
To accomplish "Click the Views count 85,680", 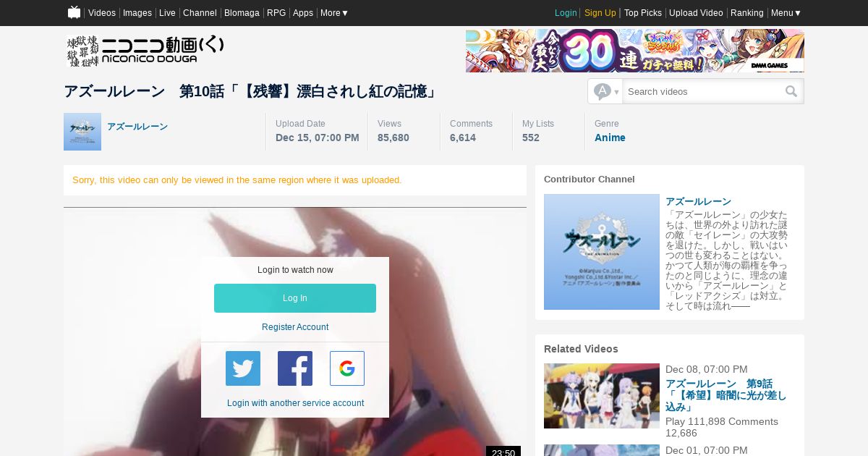I will (x=393, y=138).
